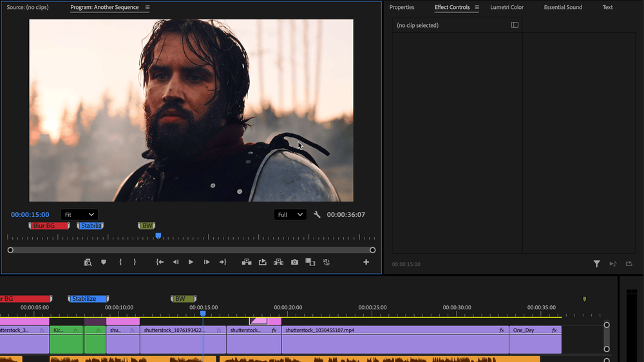Click the Export Frame camera icon
644x362 pixels.
tap(294, 262)
